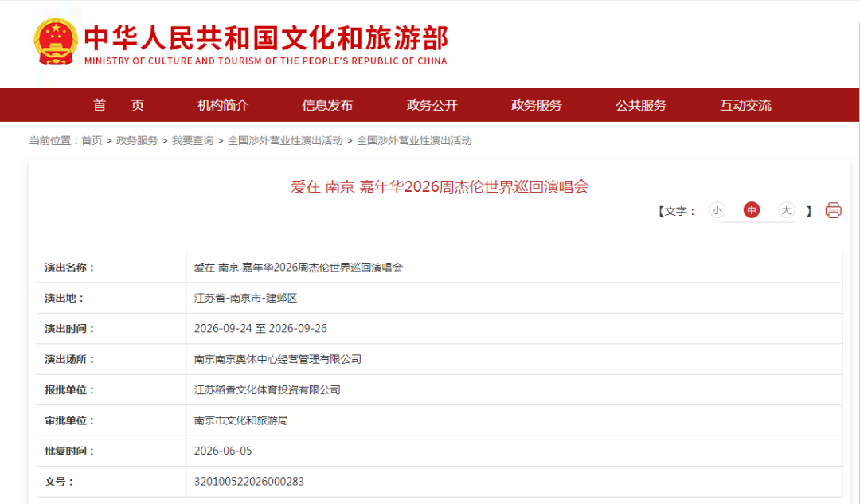Open the 政务公开 menu item
The width and height of the screenshot is (860, 504).
(x=432, y=105)
